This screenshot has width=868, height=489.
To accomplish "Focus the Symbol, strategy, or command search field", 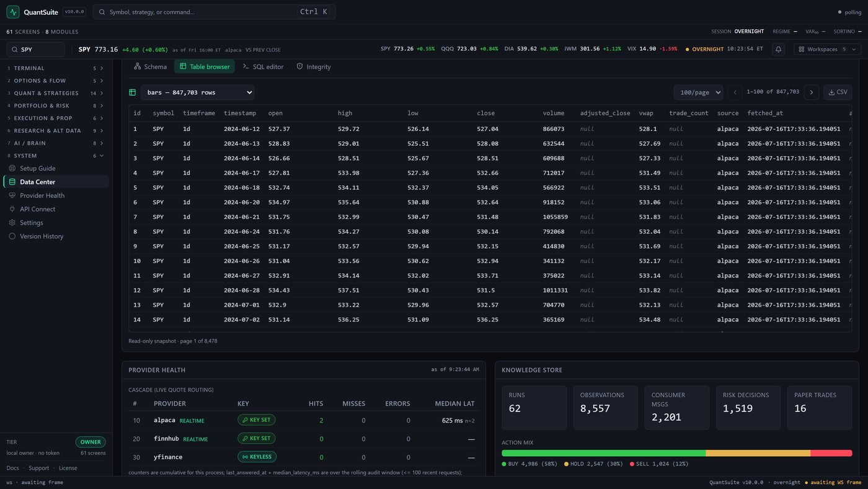I will pyautogui.click(x=214, y=12).
